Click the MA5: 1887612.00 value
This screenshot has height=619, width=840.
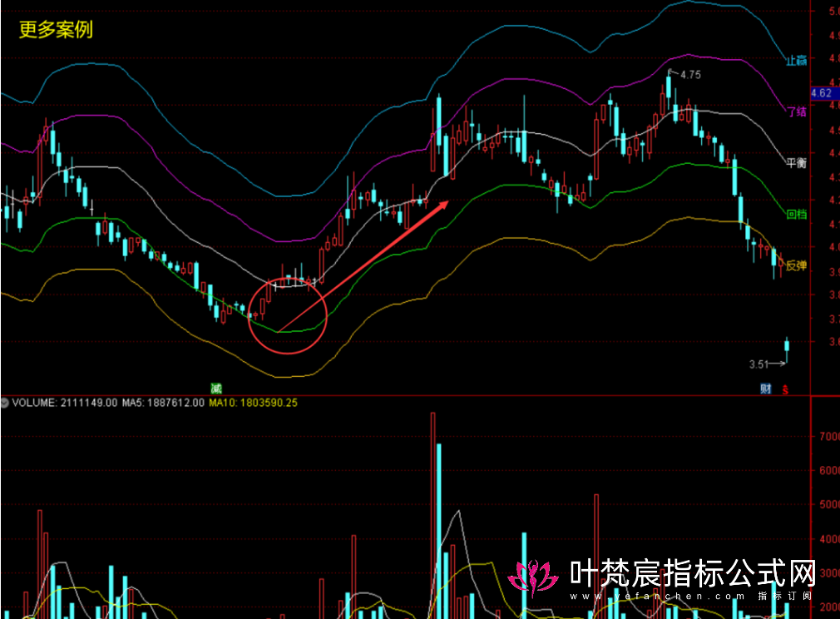[x=163, y=403]
